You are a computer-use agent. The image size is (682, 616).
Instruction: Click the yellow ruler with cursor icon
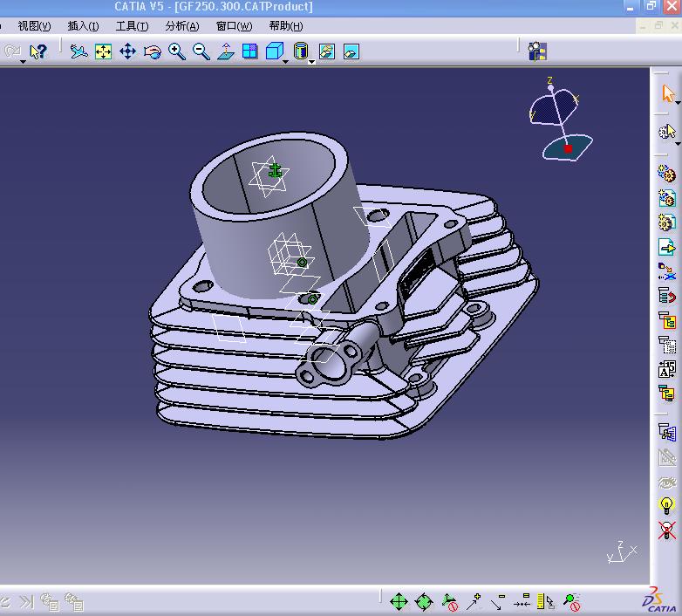point(545,602)
